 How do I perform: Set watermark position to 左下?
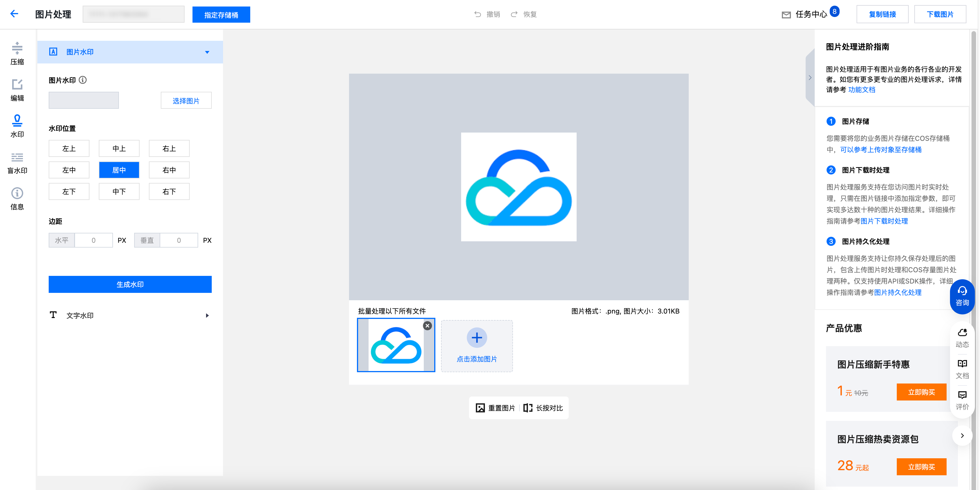69,191
